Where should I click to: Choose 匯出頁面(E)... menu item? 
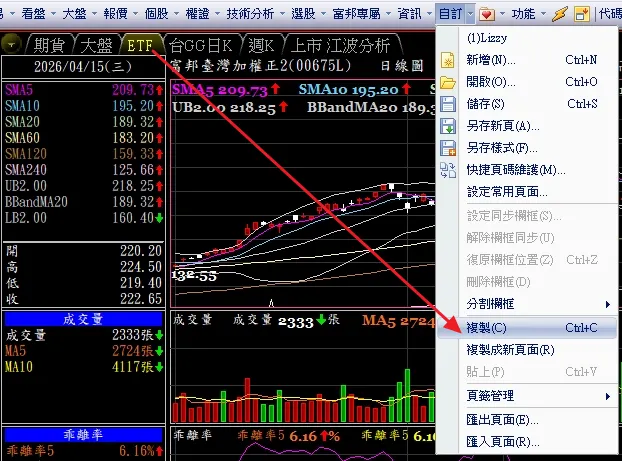tap(528, 420)
